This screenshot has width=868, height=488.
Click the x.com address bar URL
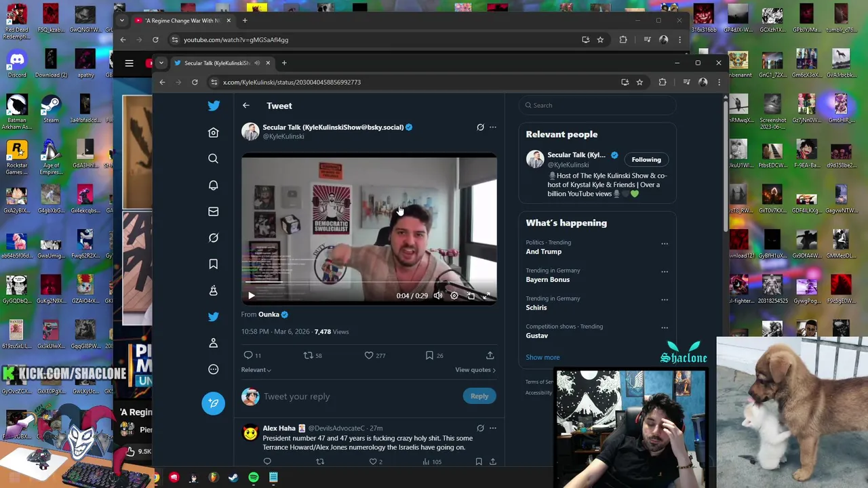[292, 82]
